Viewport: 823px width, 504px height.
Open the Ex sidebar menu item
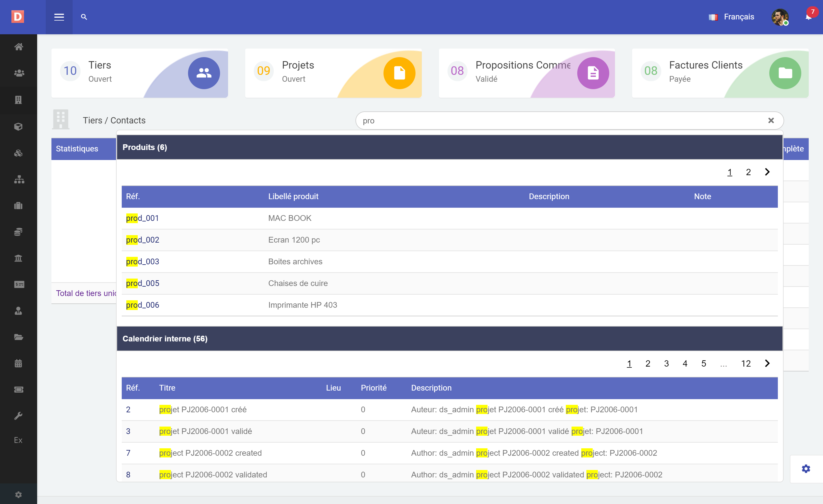click(18, 440)
